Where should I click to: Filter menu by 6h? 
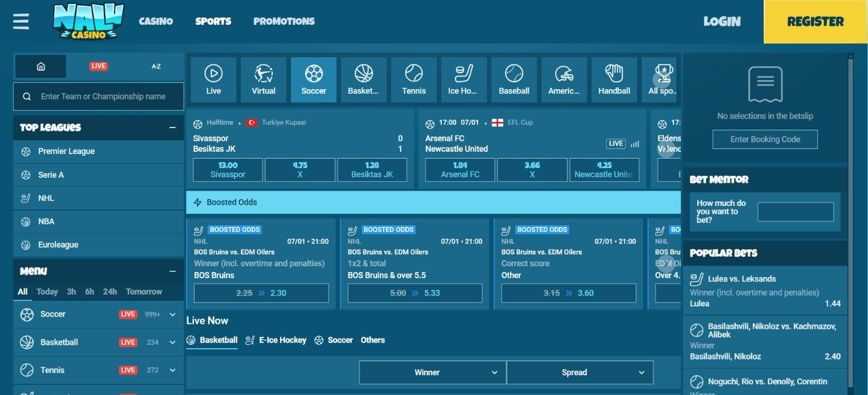point(90,292)
